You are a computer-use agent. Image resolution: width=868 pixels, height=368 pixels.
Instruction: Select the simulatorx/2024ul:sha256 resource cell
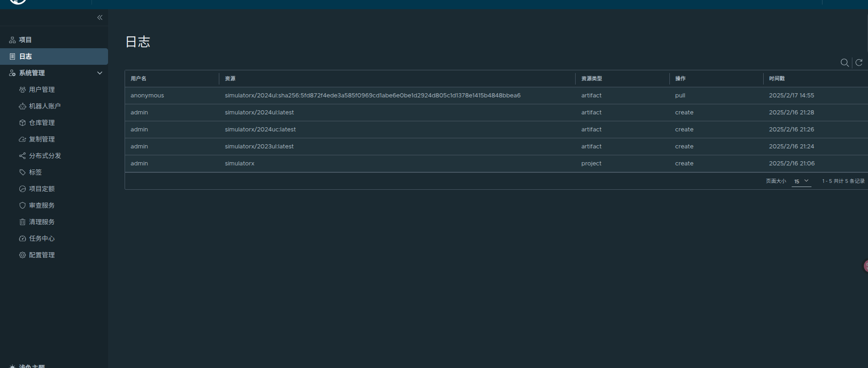point(373,96)
